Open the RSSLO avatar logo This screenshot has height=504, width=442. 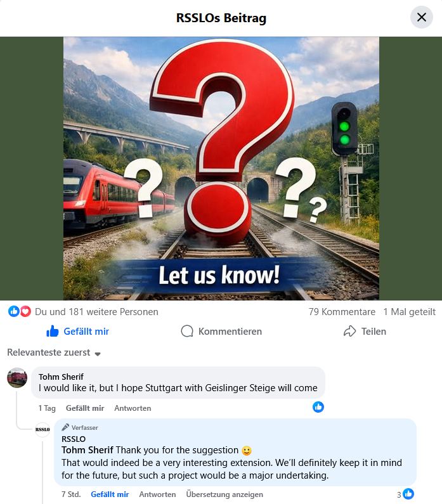click(x=42, y=429)
